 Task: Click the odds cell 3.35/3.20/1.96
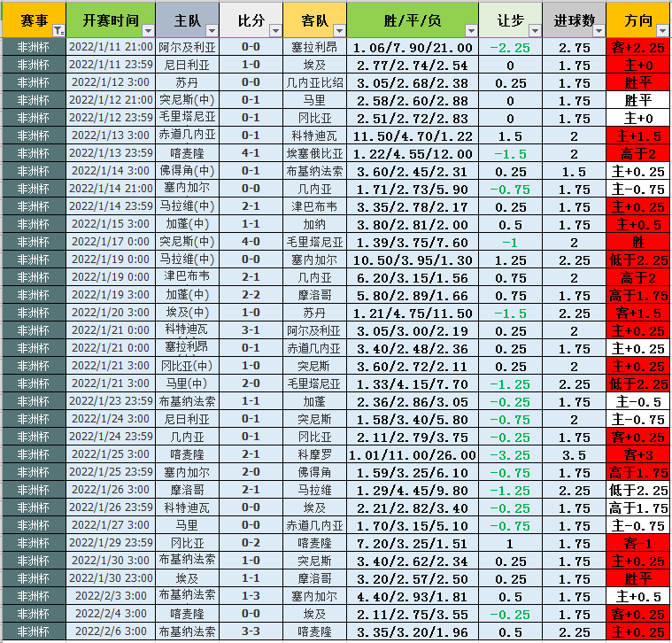coord(413,631)
